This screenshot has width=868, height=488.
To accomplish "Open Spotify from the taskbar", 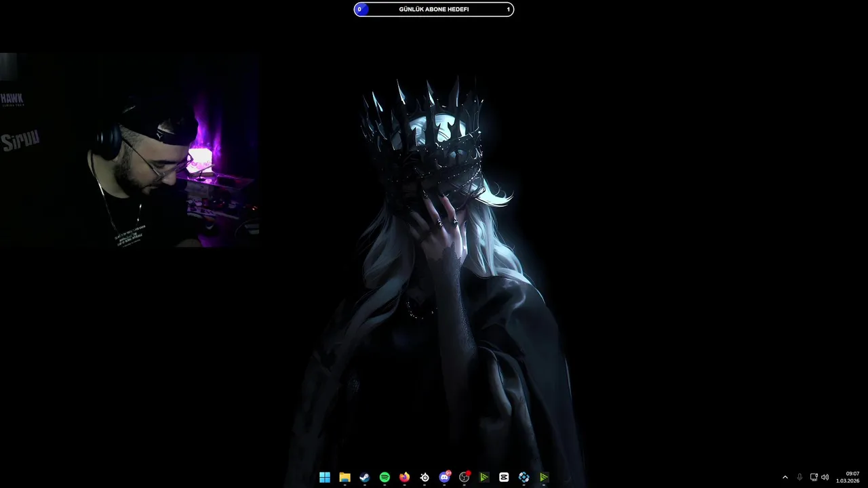I will tap(384, 477).
